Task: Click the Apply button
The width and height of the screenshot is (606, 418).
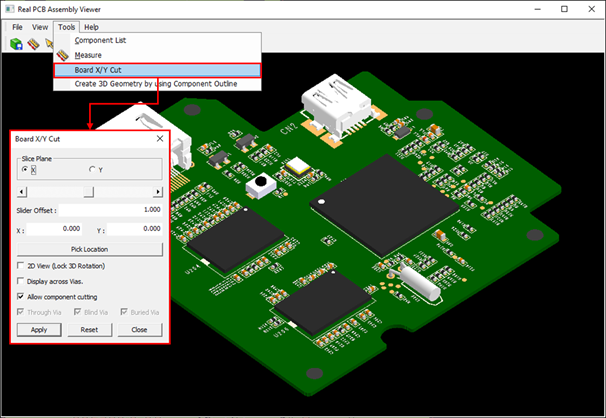Action: pos(39,329)
